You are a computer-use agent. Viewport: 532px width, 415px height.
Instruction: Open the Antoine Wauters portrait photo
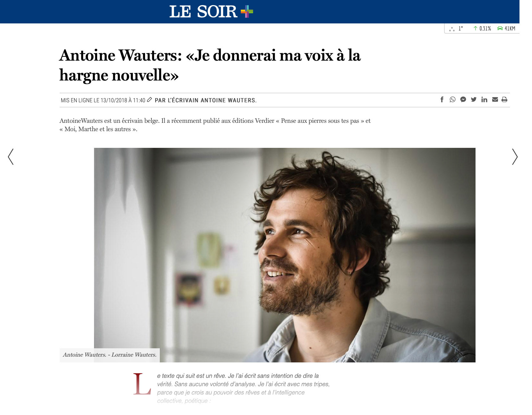(x=285, y=255)
